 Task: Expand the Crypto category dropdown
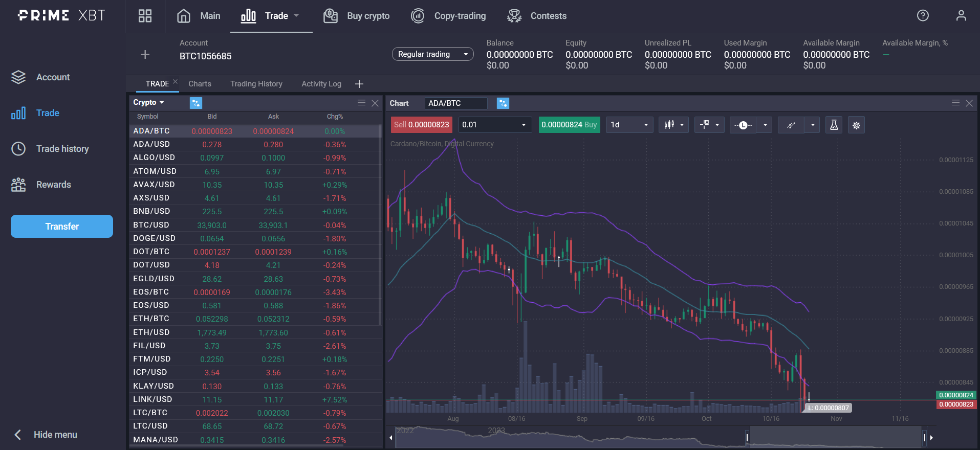point(148,102)
